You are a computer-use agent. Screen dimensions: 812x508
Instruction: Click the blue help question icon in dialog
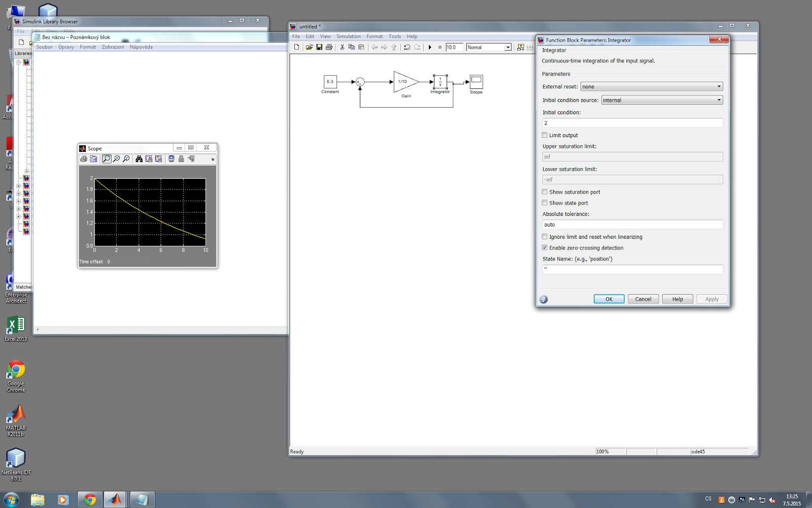coord(544,299)
